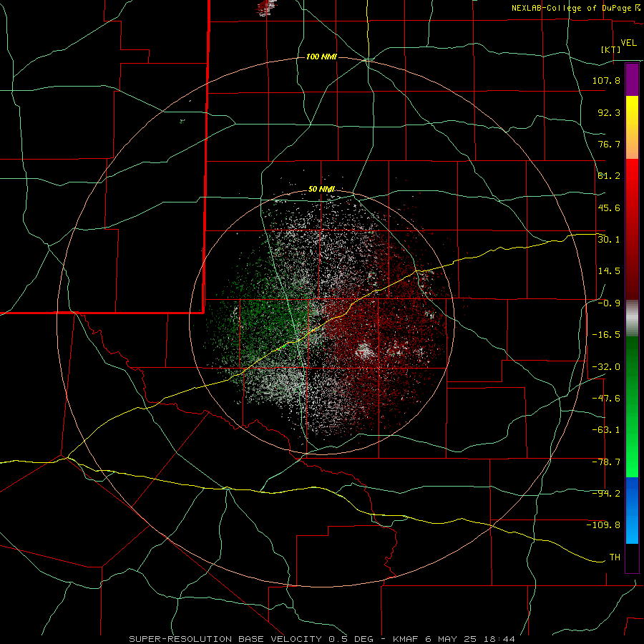Click the 100 NMI range ring label
644x644 pixels.
tap(321, 57)
